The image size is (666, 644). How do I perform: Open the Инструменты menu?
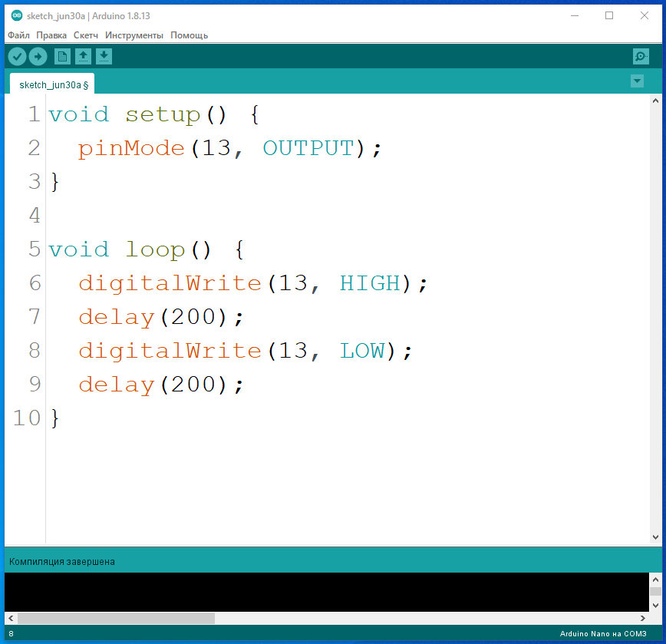click(134, 35)
